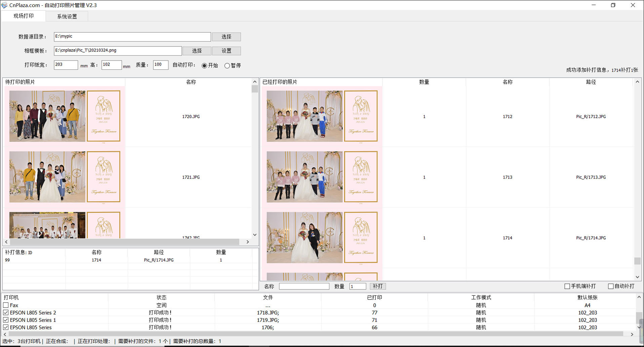The width and height of the screenshot is (644, 347).
Task: Click 选择 button for data source directory
Action: click(x=226, y=37)
